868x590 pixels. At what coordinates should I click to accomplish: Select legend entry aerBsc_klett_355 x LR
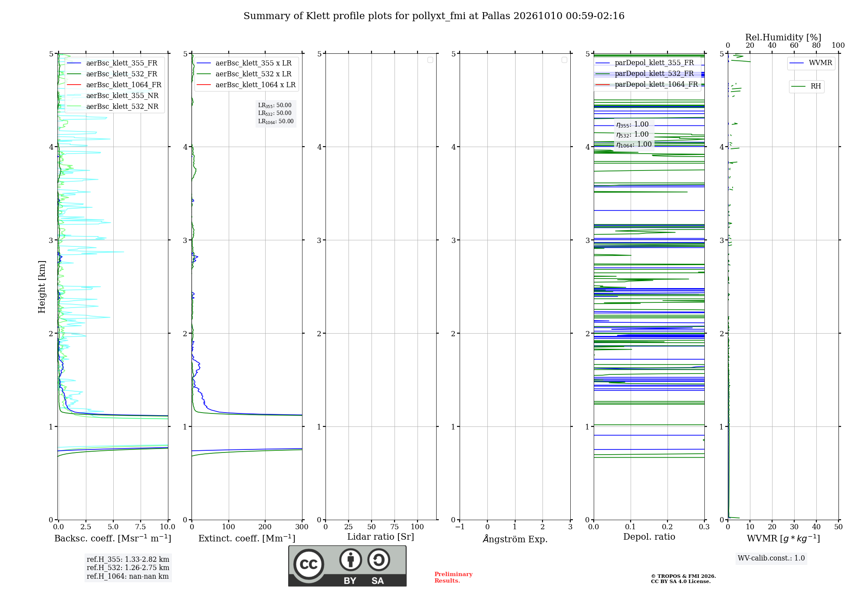pyautogui.click(x=244, y=63)
